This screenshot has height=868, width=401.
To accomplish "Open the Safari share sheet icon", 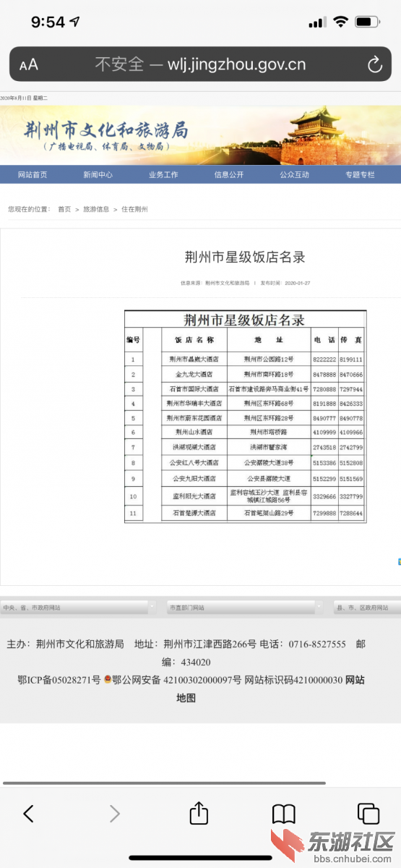I will click(x=199, y=813).
